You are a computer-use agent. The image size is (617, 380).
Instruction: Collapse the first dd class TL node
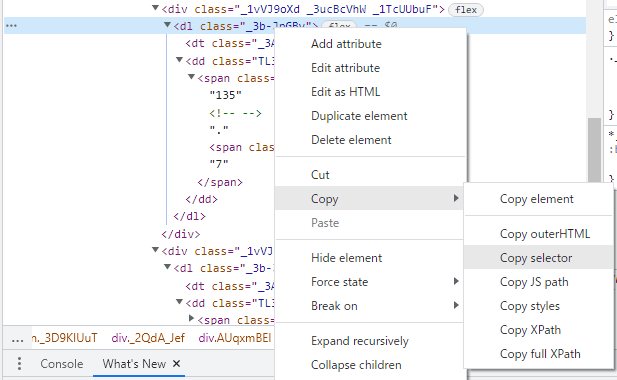click(179, 60)
